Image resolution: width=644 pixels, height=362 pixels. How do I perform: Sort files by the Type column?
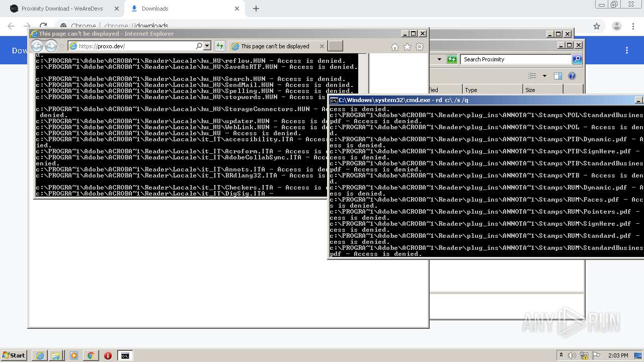[493, 90]
